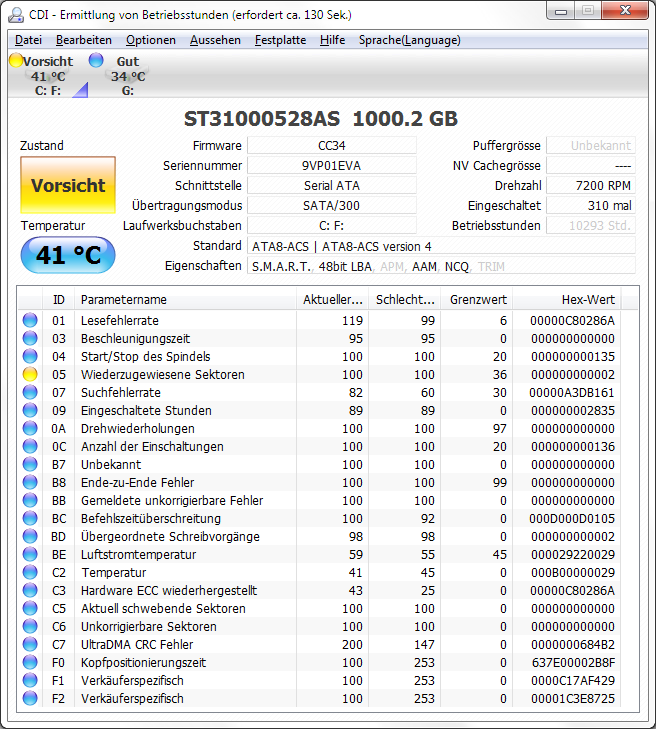Viewport: 656px width, 729px height.
Task: Open the Sprache(Language) menu
Action: pyautogui.click(x=410, y=40)
